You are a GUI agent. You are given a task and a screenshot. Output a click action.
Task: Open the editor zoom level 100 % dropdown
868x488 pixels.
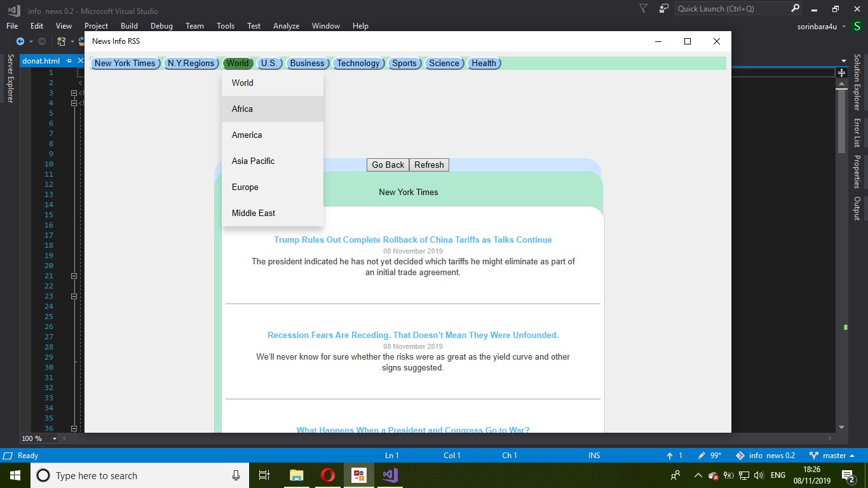[x=39, y=438]
